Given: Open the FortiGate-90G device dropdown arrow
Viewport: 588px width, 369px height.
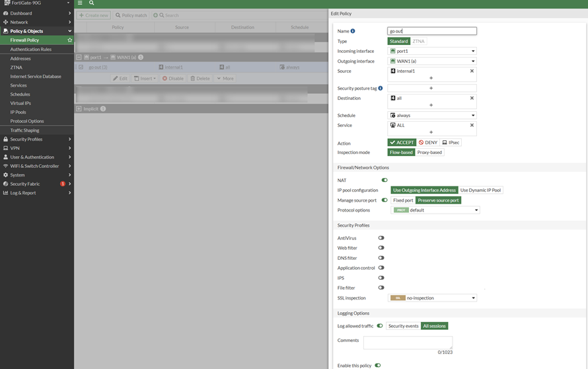Looking at the screenshot, I should coord(68,3).
